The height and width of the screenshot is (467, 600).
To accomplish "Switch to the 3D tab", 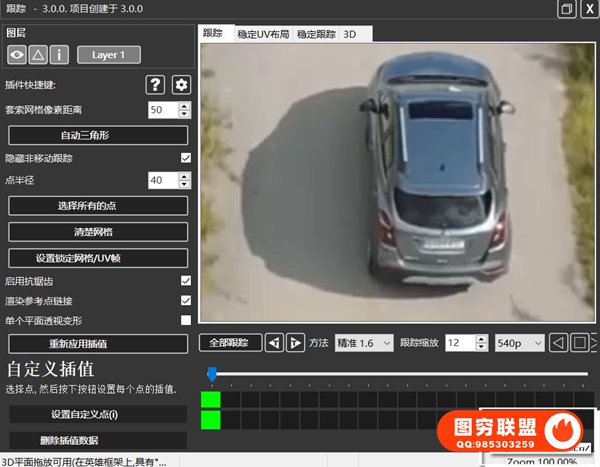I will coord(351,34).
